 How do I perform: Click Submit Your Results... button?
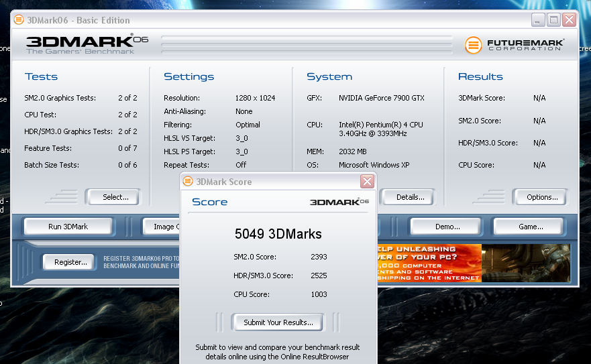tap(278, 322)
